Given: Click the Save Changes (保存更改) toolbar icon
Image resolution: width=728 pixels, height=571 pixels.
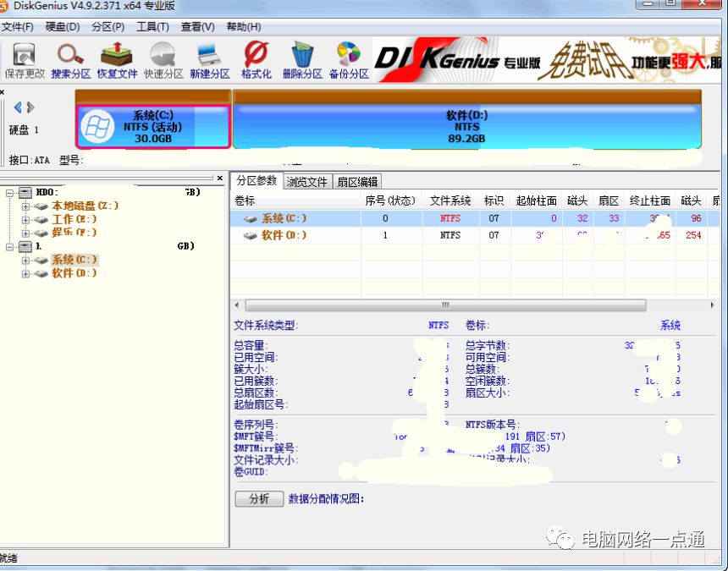Looking at the screenshot, I should [25, 60].
